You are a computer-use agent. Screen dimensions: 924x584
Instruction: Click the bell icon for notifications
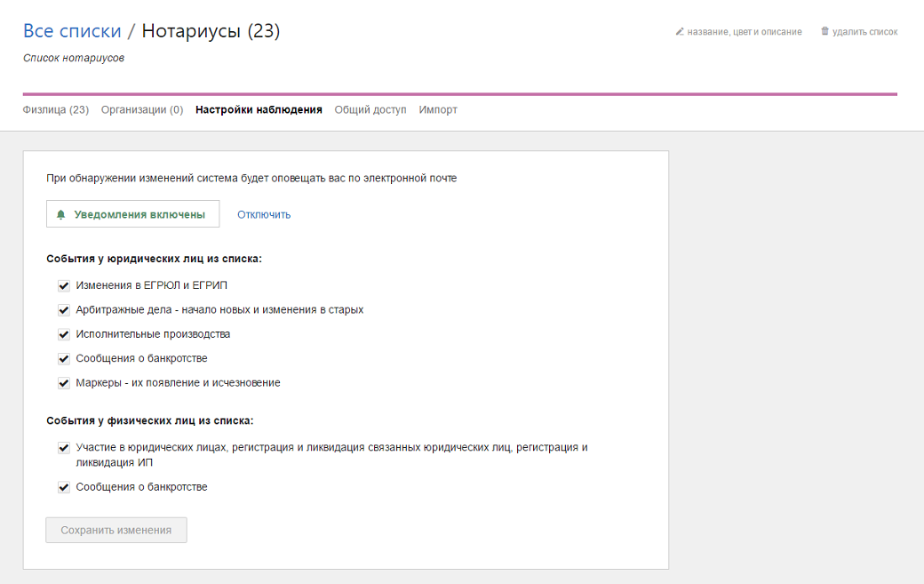pos(61,214)
